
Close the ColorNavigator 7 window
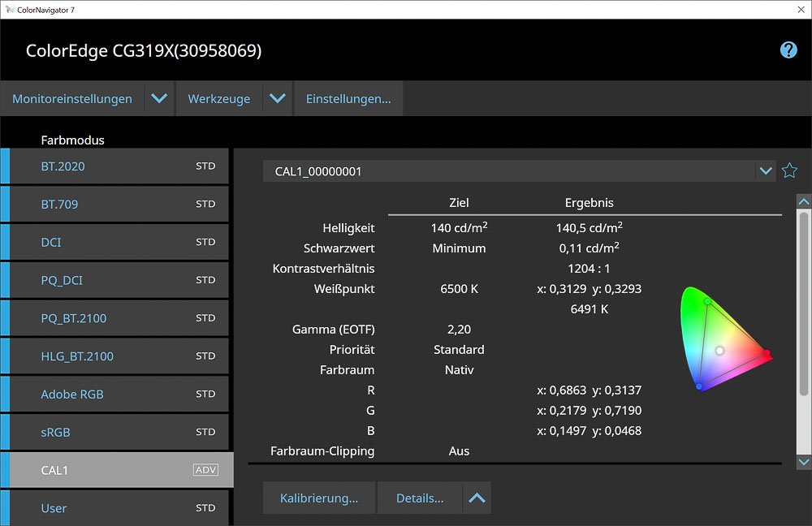pyautogui.click(x=801, y=10)
